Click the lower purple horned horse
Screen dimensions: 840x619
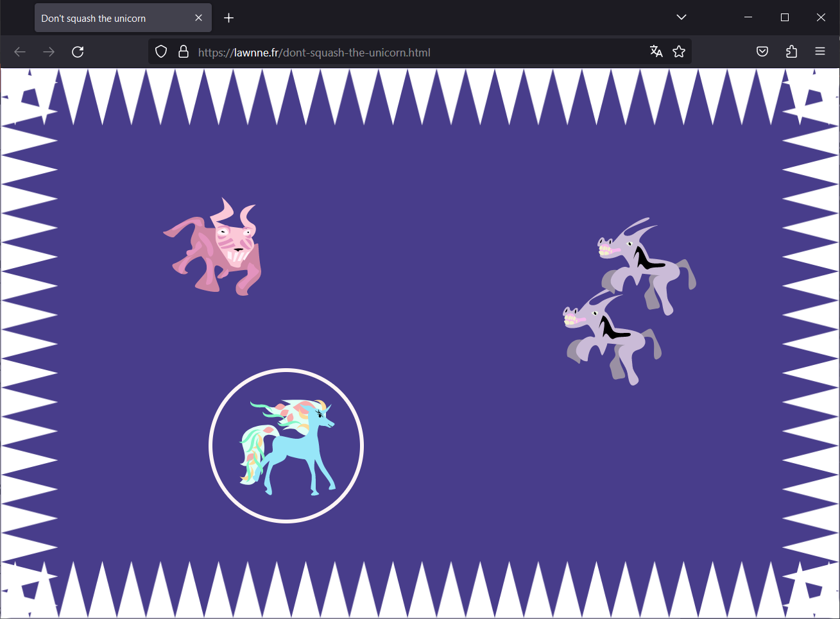click(612, 337)
